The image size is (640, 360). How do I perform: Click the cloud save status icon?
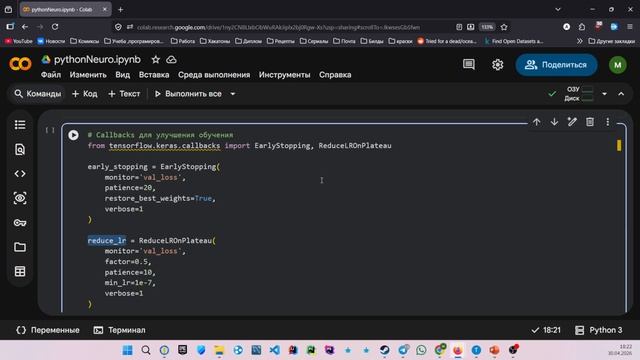(x=171, y=60)
